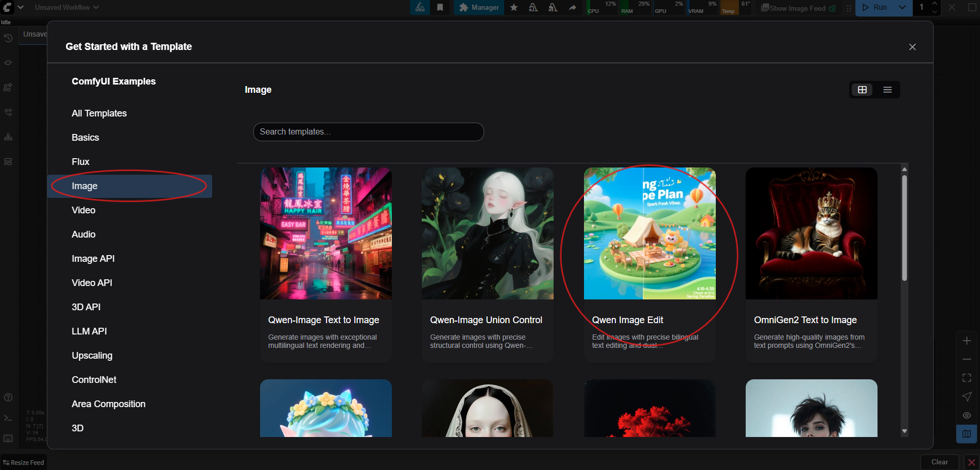The width and height of the screenshot is (980, 470).
Task: Open Qwen Image Edit template
Action: [650, 265]
